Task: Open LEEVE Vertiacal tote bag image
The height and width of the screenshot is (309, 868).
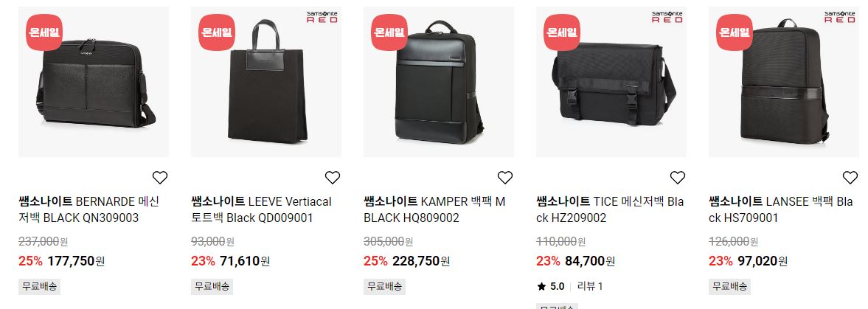Action: pyautogui.click(x=266, y=81)
